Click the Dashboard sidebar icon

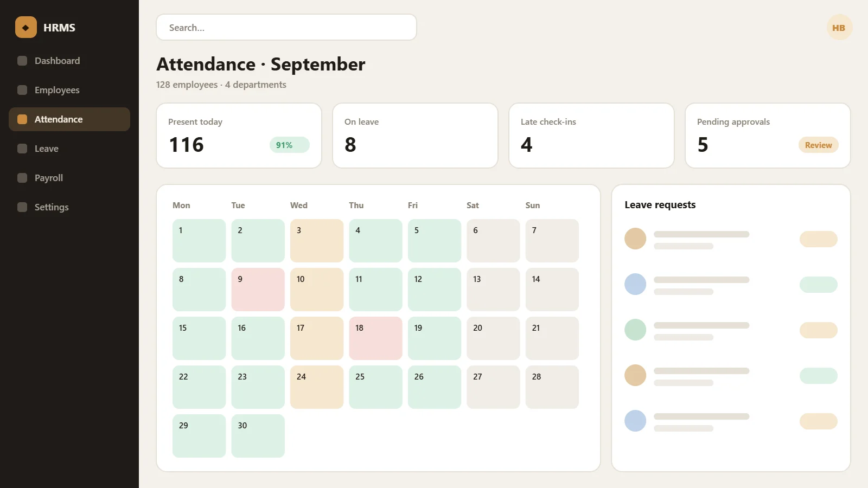22,61
